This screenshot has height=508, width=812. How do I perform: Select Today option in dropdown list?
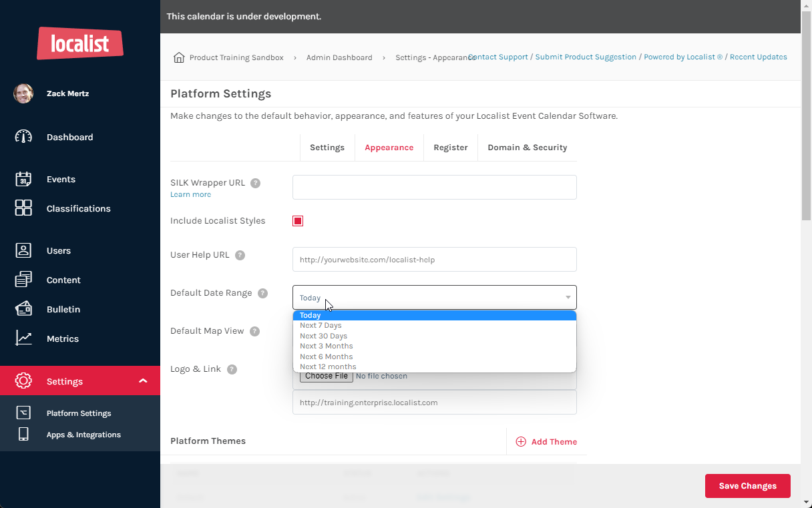tap(435, 315)
